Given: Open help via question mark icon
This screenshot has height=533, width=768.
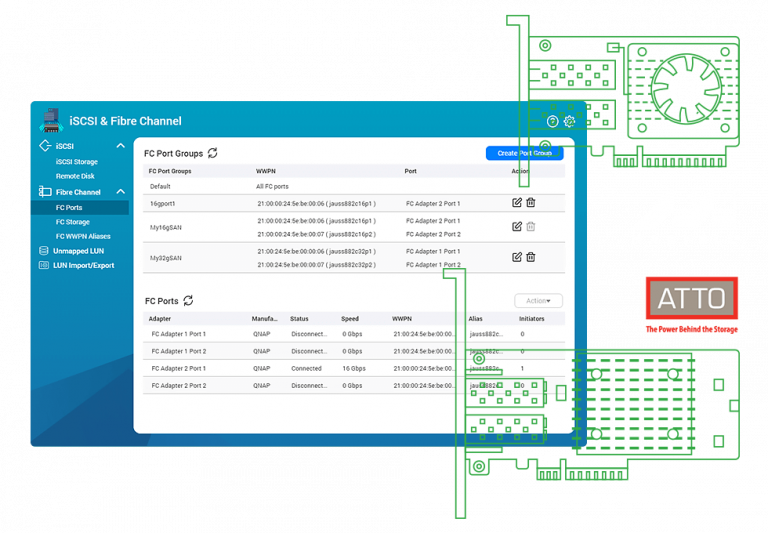Looking at the screenshot, I should (x=552, y=121).
